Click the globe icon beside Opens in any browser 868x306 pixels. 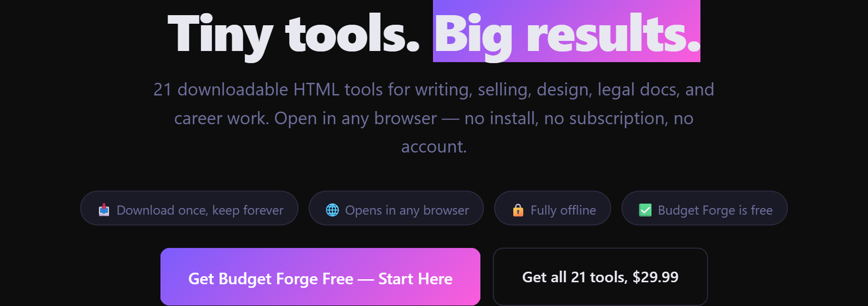tap(333, 210)
